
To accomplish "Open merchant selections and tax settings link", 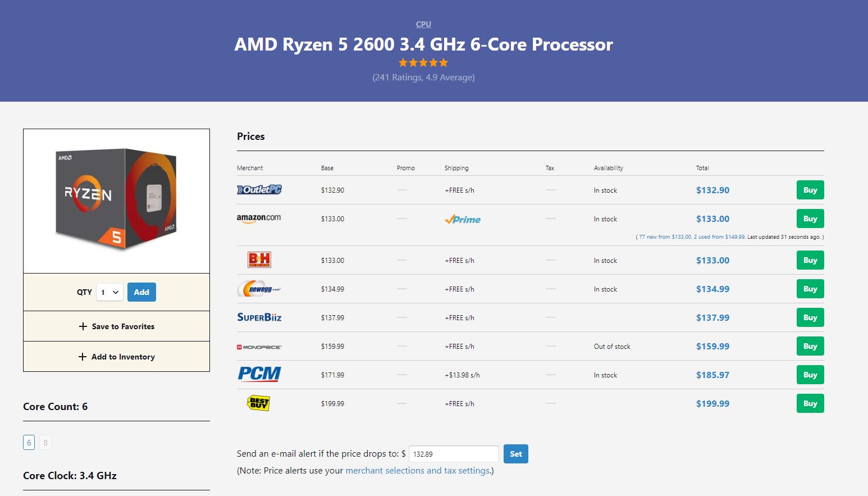I will (418, 471).
